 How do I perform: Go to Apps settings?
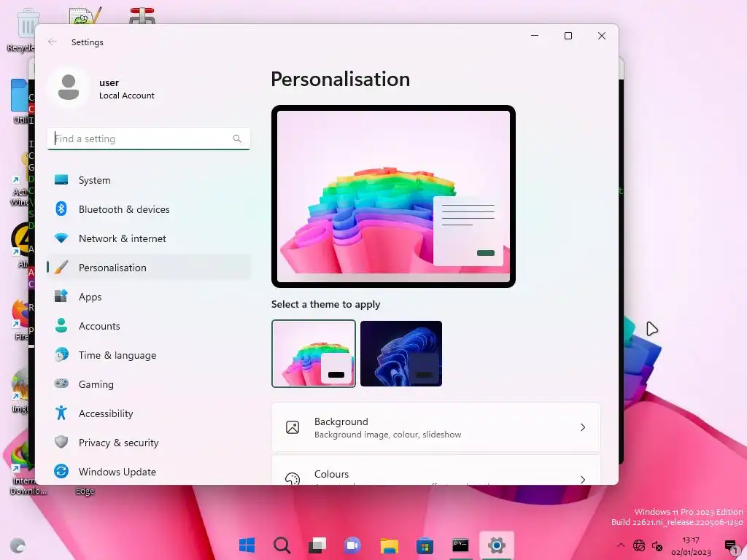click(149, 296)
